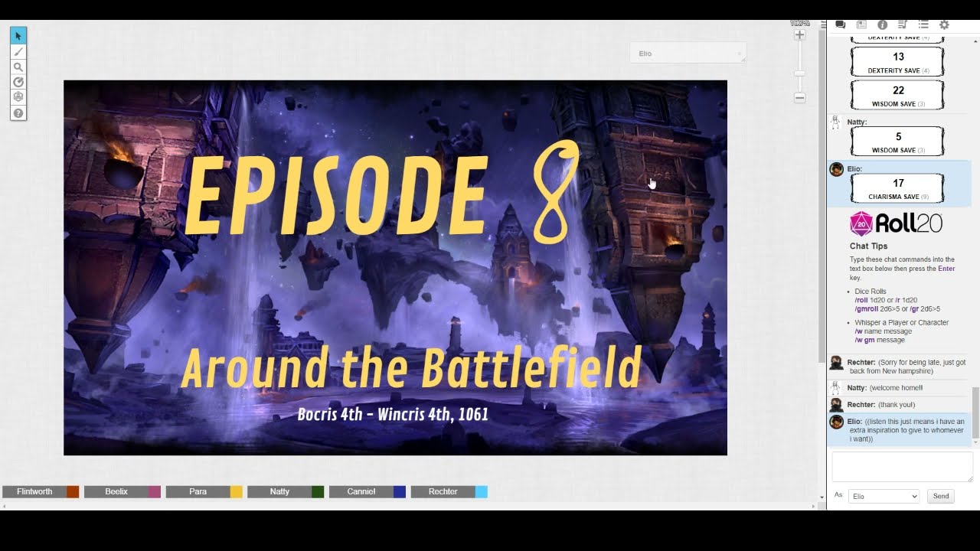Screen dimensions: 980x551
Task: Open the Measure ruler tool
Action: pyautogui.click(x=18, y=82)
